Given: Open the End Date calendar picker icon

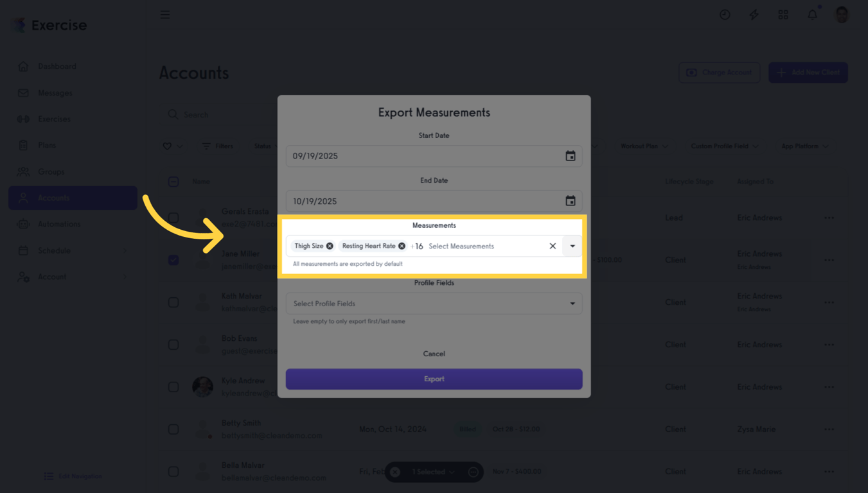Looking at the screenshot, I should (571, 201).
